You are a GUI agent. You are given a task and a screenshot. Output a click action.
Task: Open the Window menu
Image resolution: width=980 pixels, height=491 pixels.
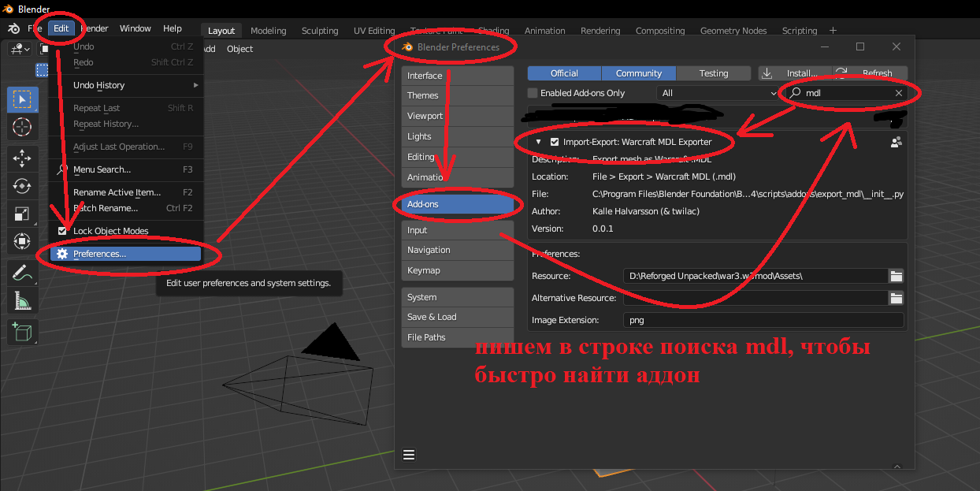135,28
